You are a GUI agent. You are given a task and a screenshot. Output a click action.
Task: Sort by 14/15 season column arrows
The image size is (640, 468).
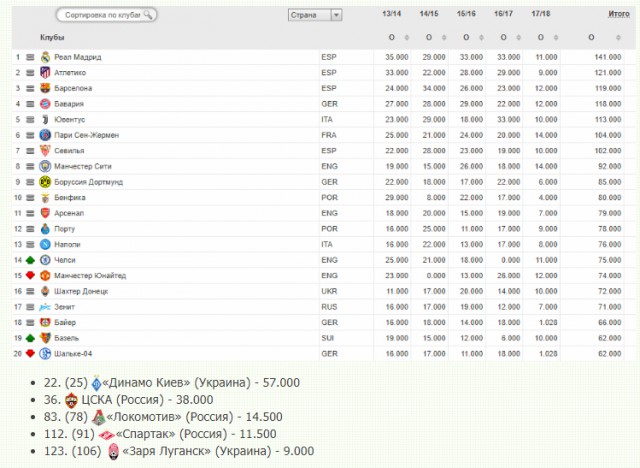(444, 38)
